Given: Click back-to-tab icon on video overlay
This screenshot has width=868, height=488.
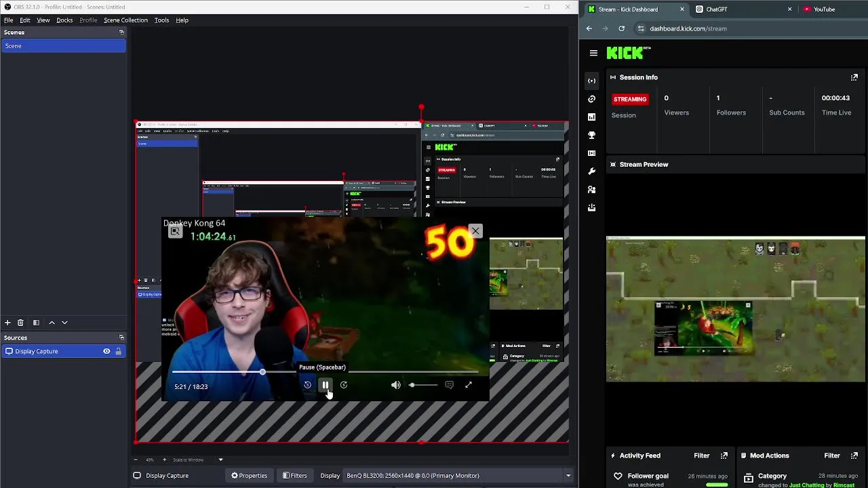Looking at the screenshot, I should point(175,232).
